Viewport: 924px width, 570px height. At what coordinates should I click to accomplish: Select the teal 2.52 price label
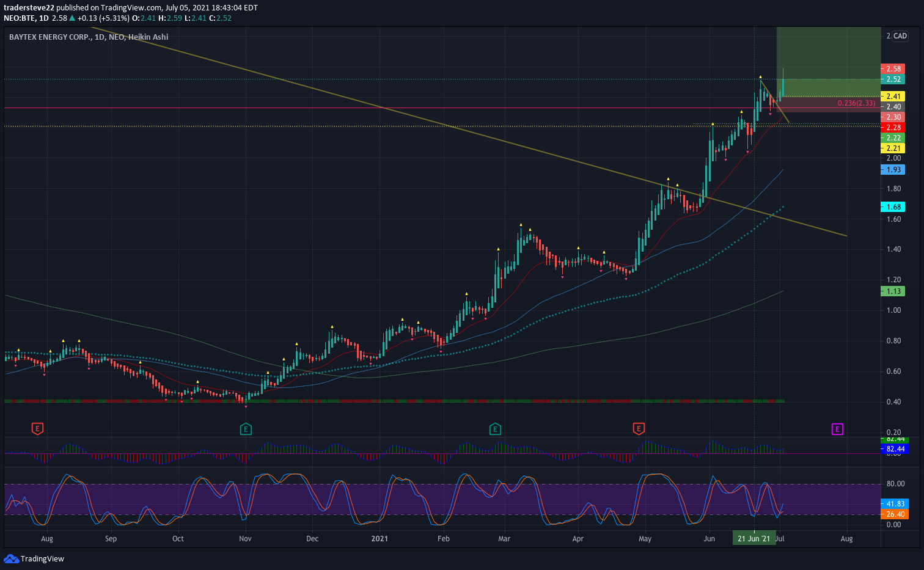point(893,79)
